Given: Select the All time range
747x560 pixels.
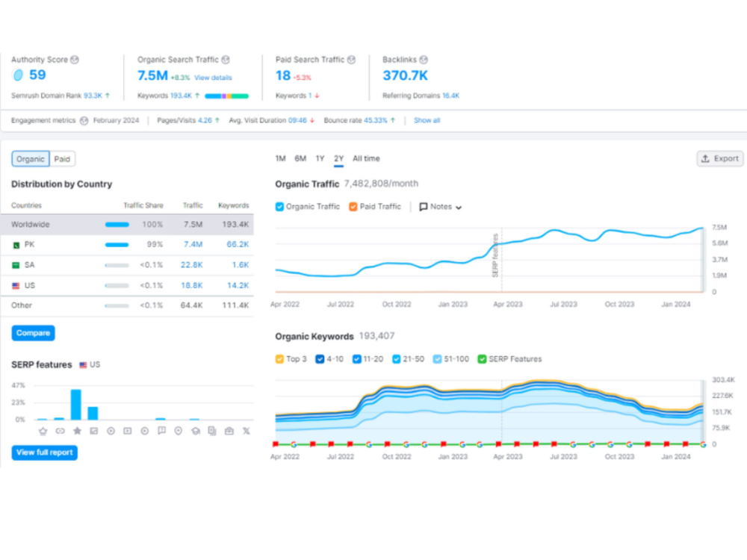Looking at the screenshot, I should pyautogui.click(x=366, y=158).
